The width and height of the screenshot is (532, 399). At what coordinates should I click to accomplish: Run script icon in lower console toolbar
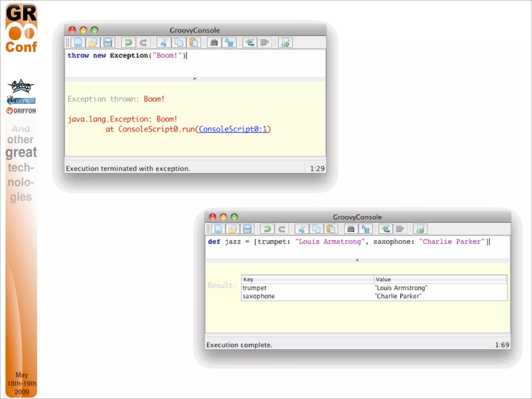(x=420, y=229)
